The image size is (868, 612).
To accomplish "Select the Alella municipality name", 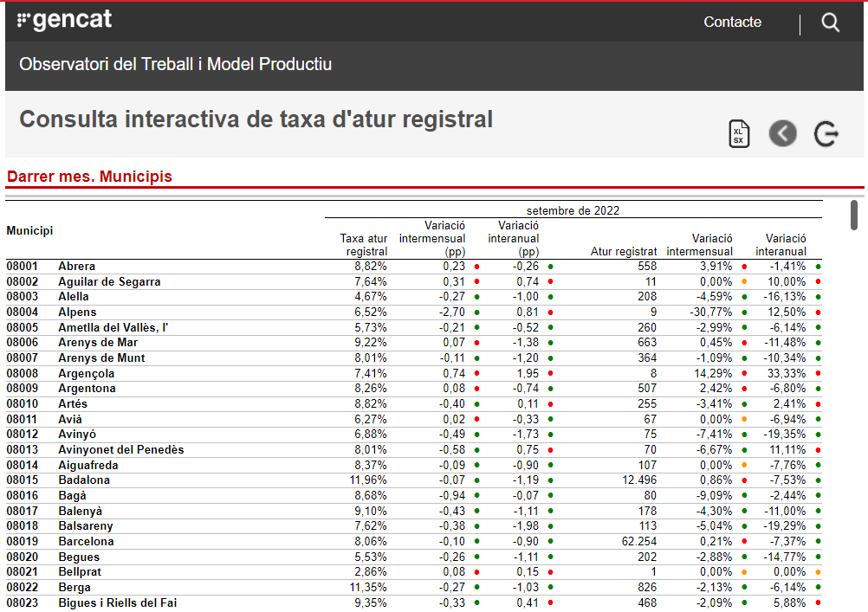I will (74, 297).
